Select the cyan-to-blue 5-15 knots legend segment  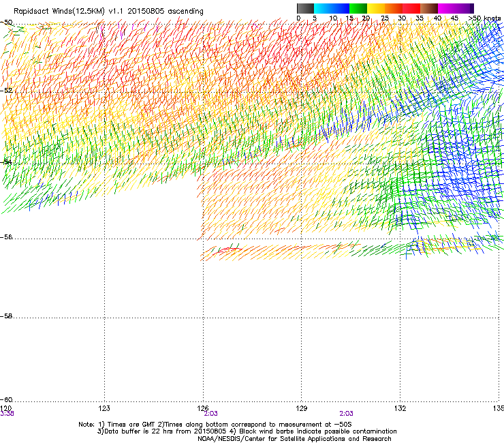click(x=332, y=8)
